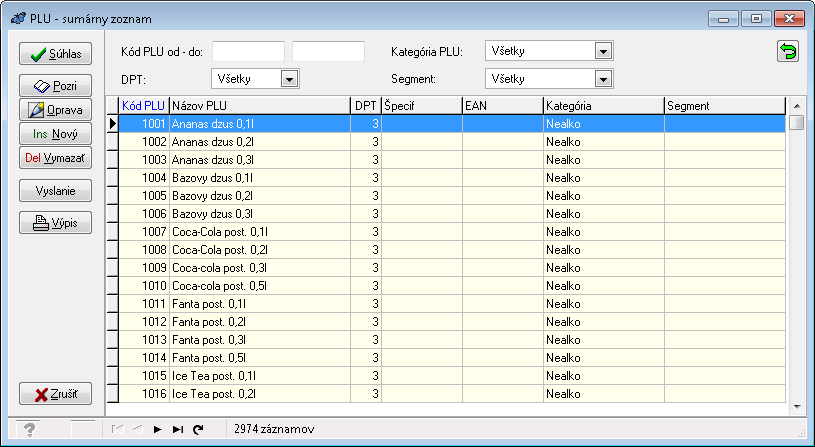Click the vertical scrollbar thumb

(x=796, y=123)
